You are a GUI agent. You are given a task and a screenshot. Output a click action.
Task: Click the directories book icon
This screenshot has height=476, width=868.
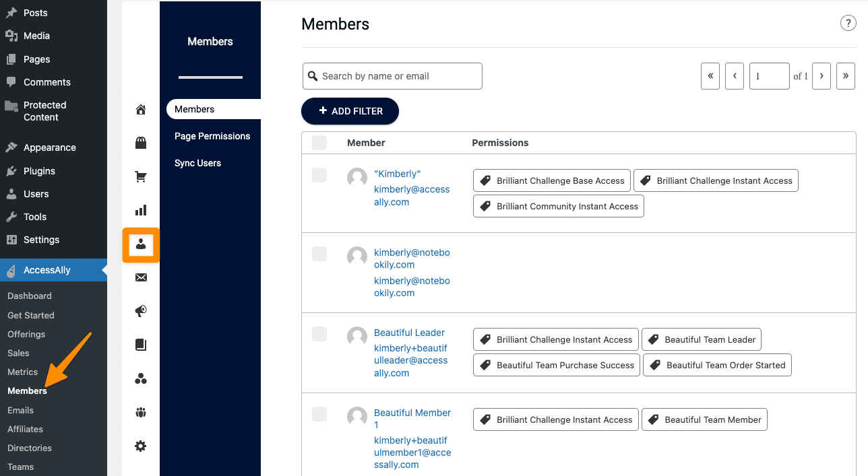141,345
